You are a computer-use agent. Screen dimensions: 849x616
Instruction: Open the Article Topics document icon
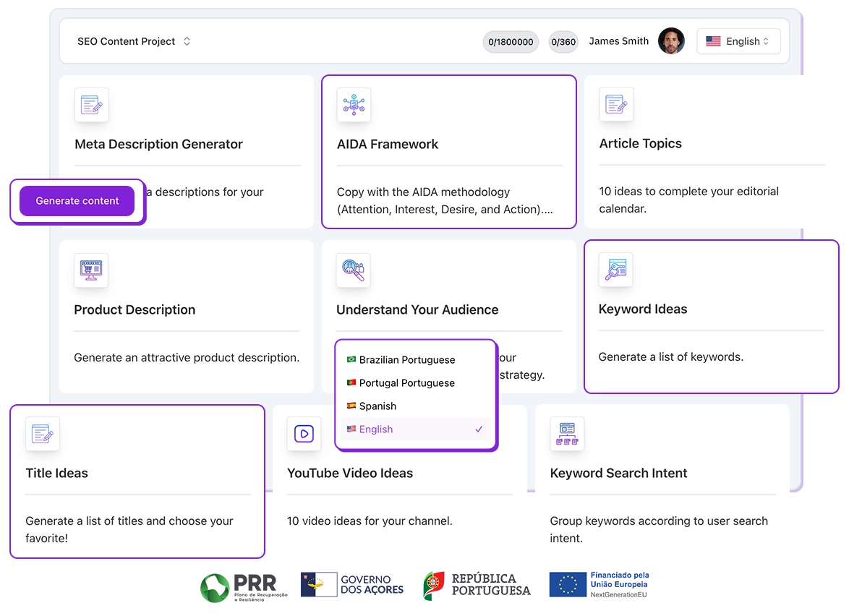coord(615,105)
